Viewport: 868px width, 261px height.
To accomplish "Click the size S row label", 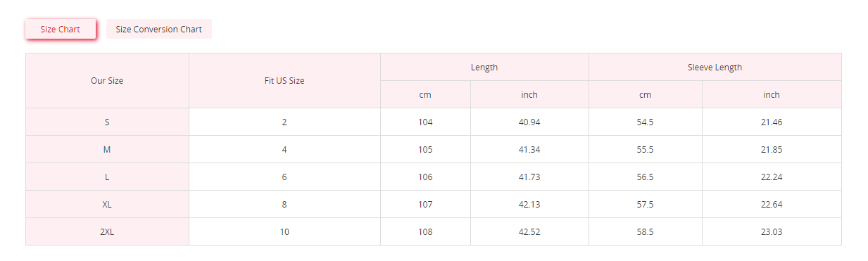I will (x=107, y=122).
